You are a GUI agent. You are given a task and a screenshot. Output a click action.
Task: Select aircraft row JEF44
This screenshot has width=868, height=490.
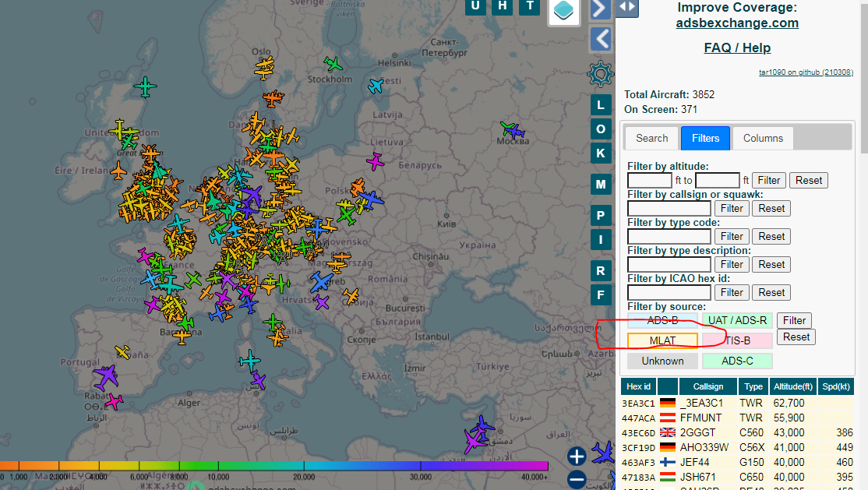coord(737,462)
